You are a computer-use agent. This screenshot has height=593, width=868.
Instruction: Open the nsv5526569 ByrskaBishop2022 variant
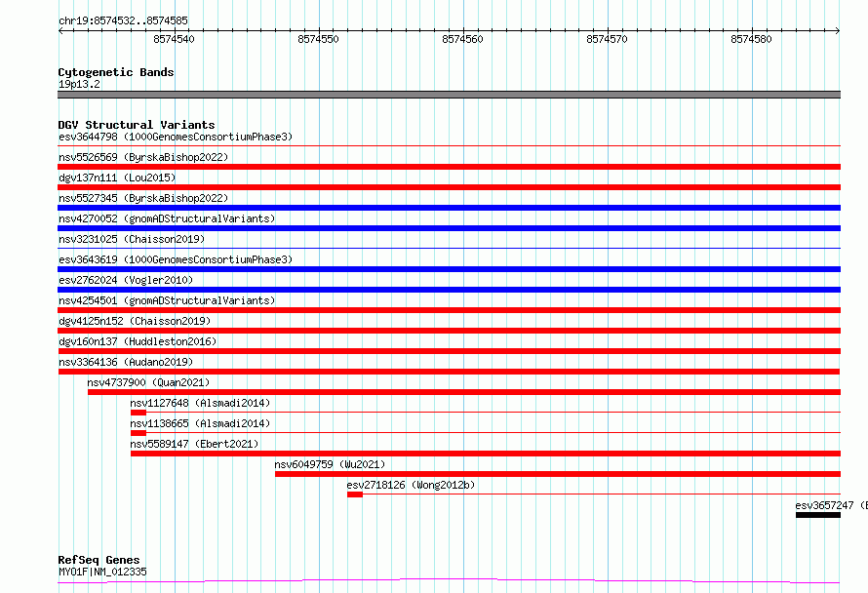tap(143, 157)
